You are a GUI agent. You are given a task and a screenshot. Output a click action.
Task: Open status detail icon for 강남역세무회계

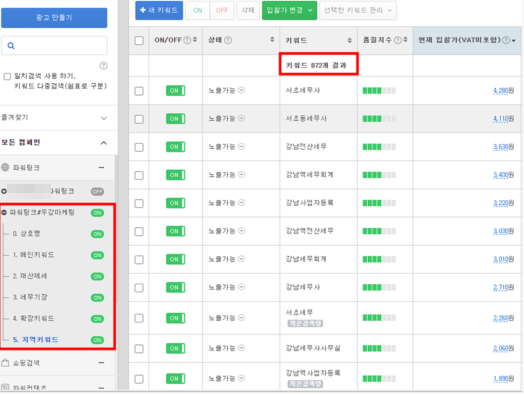pos(242,174)
